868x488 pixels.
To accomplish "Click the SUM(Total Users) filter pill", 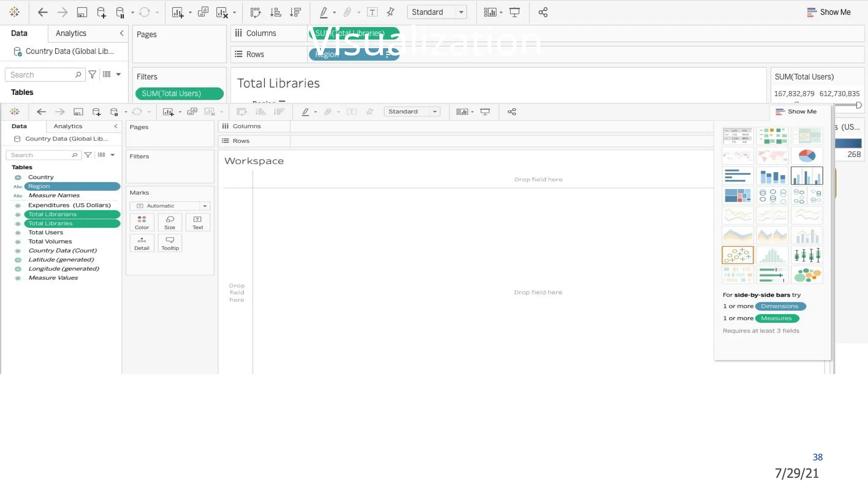I will pyautogui.click(x=179, y=94).
